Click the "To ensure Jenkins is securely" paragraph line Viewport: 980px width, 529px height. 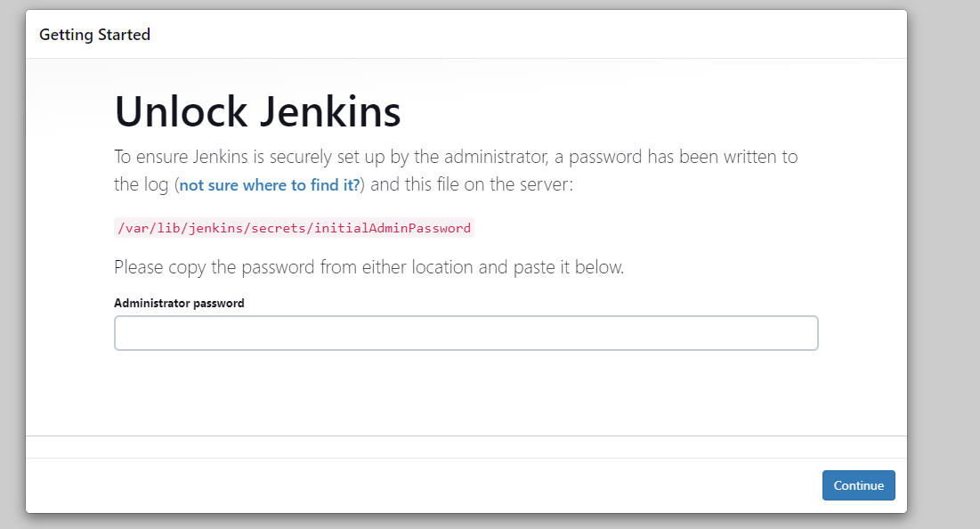[456, 157]
